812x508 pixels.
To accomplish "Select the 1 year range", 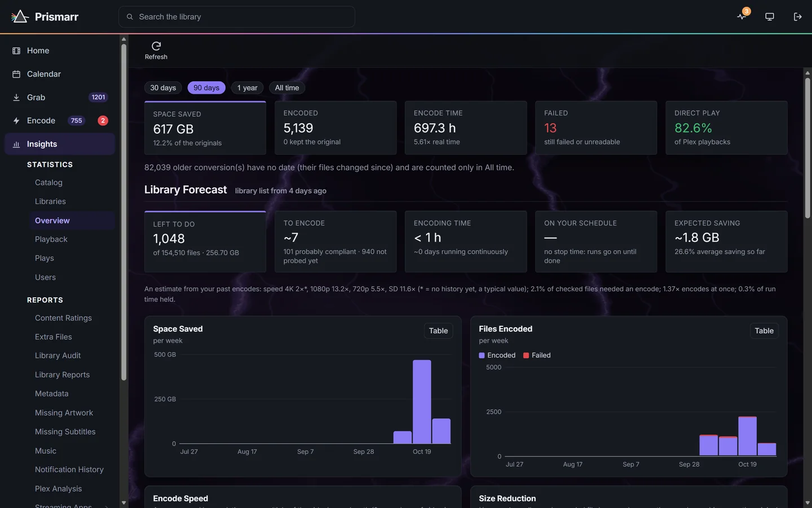I will 247,87.
